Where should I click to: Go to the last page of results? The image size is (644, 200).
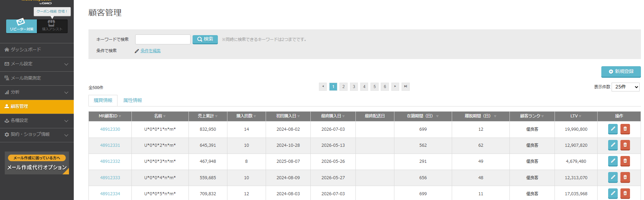tap(405, 87)
